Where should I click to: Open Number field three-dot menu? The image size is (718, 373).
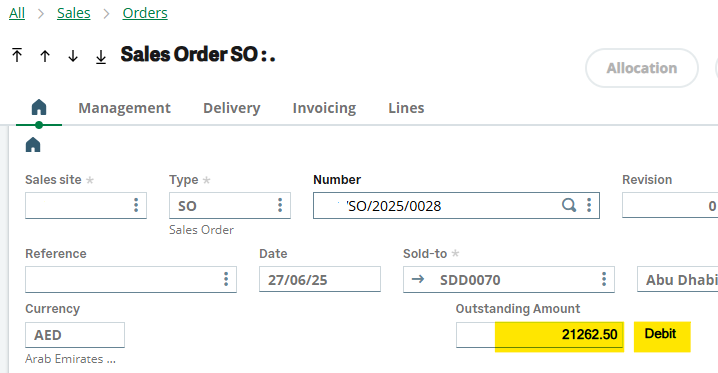pyautogui.click(x=589, y=205)
